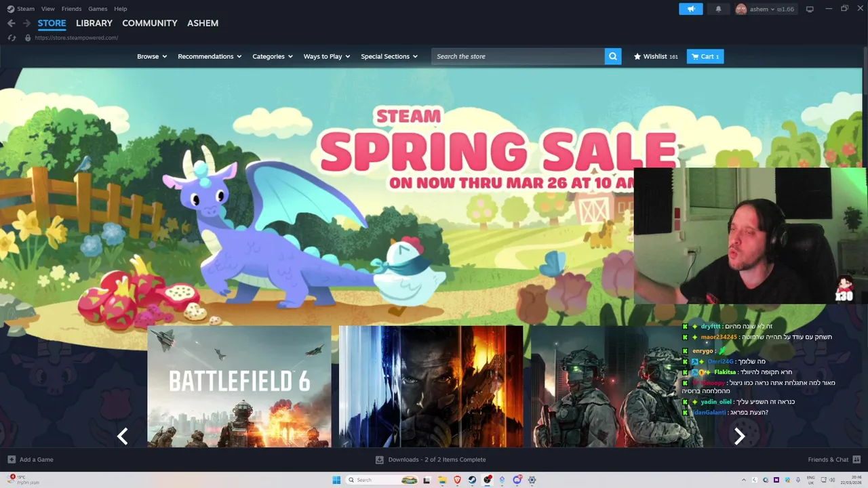Click the blue search magnifier button
Viewport: 868px width, 488px height.
coord(613,56)
